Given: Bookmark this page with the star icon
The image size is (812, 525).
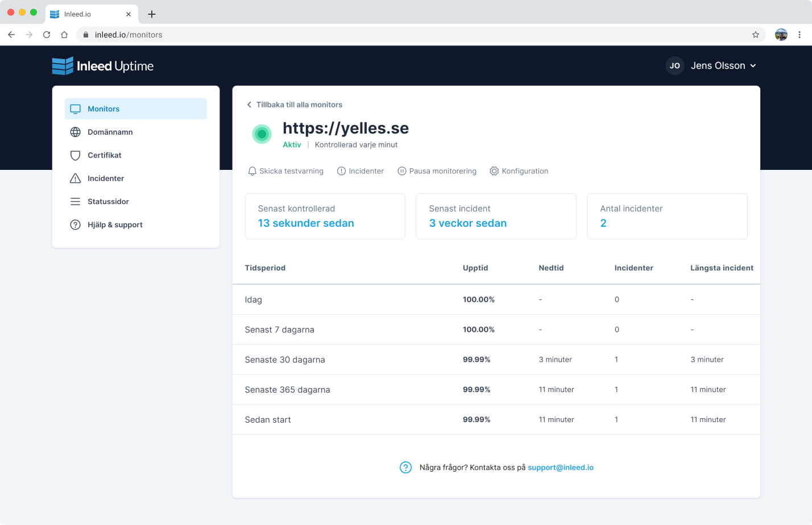Looking at the screenshot, I should click(x=756, y=35).
